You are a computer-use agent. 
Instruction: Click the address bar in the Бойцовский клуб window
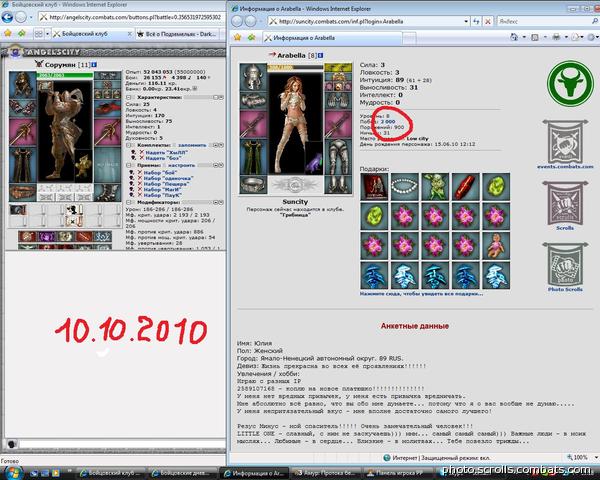(x=131, y=17)
